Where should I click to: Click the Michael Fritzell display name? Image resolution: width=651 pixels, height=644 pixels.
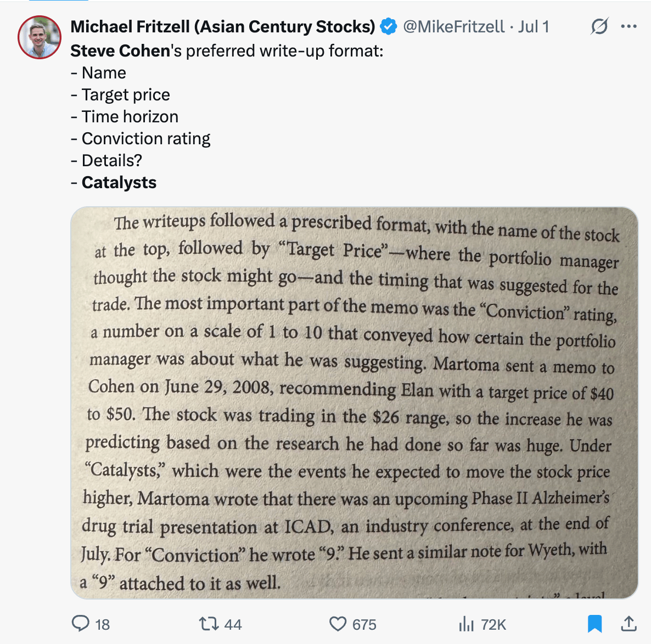tap(223, 26)
